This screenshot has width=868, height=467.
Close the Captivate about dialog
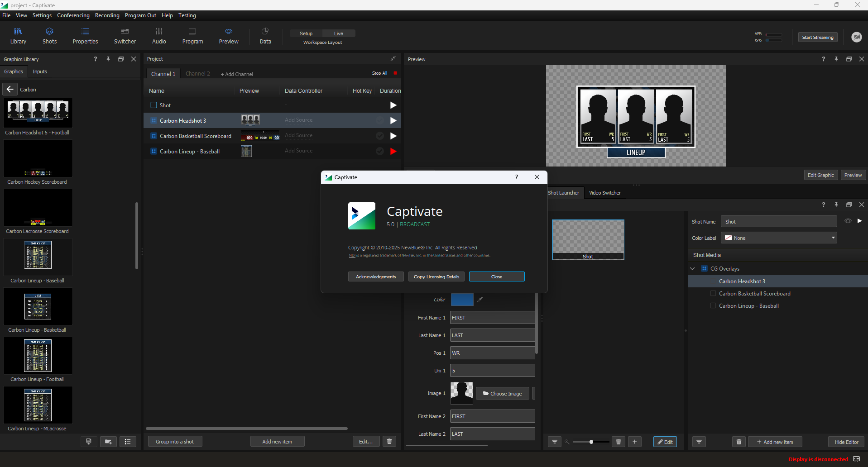(497, 276)
